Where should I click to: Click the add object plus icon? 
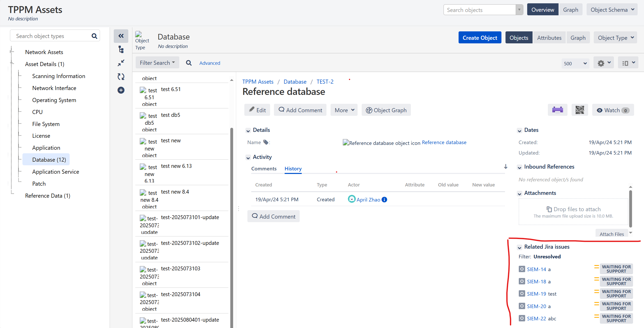(121, 90)
